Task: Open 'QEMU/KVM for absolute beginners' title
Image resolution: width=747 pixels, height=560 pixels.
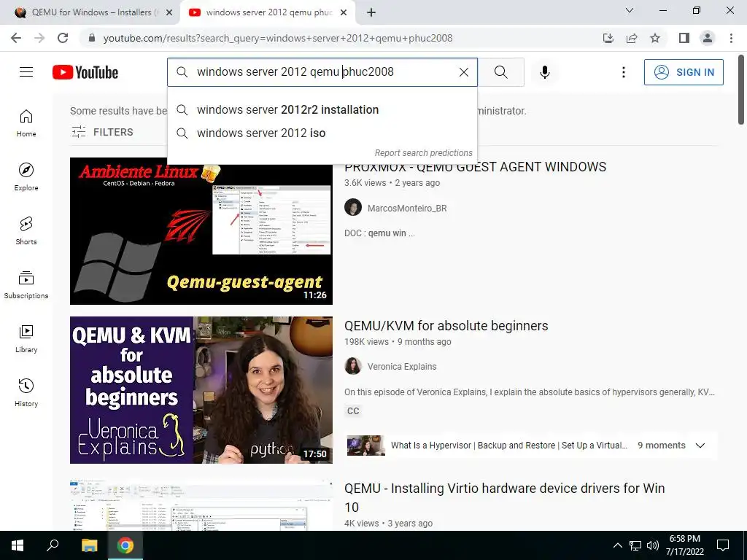Action: [x=446, y=326]
